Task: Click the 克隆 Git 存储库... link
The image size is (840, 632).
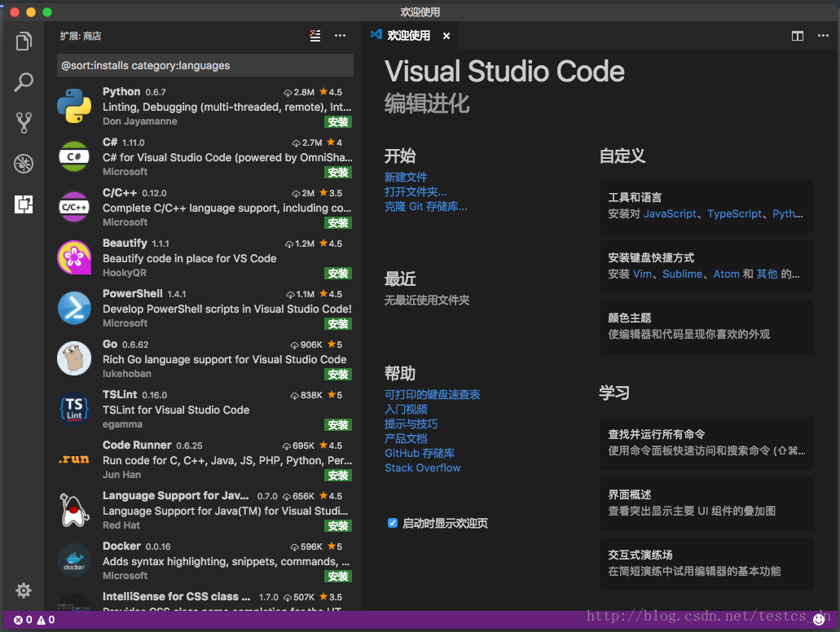Action: click(426, 206)
